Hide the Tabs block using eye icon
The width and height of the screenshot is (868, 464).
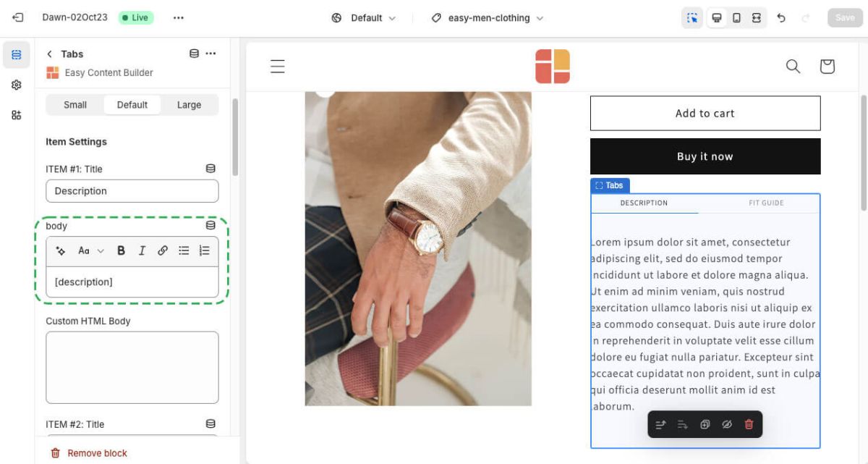(x=727, y=425)
